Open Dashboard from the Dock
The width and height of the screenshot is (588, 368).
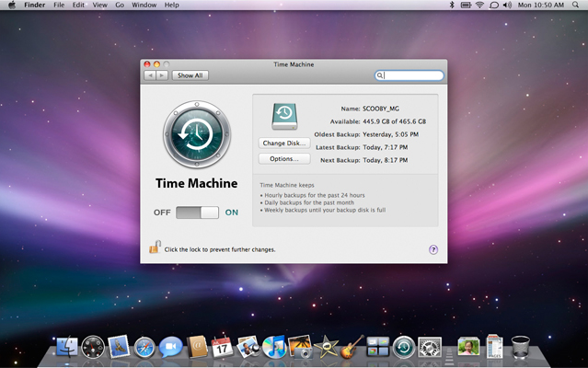tap(93, 347)
